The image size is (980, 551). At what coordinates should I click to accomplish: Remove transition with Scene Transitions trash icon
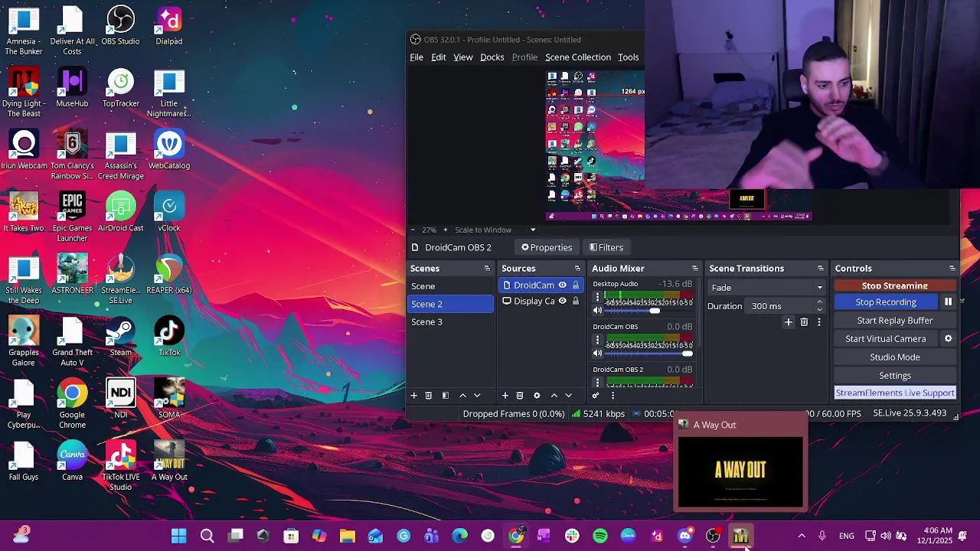(804, 322)
